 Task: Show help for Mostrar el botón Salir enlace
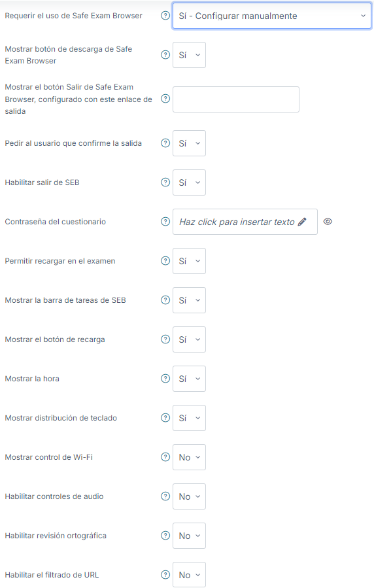[165, 99]
